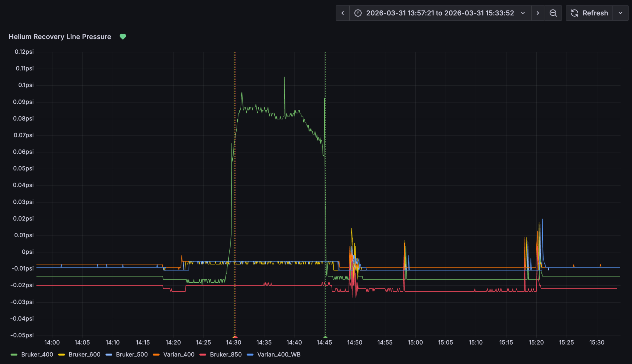Click the Varian_400 legend label
Image resolution: width=632 pixels, height=364 pixels.
point(179,354)
